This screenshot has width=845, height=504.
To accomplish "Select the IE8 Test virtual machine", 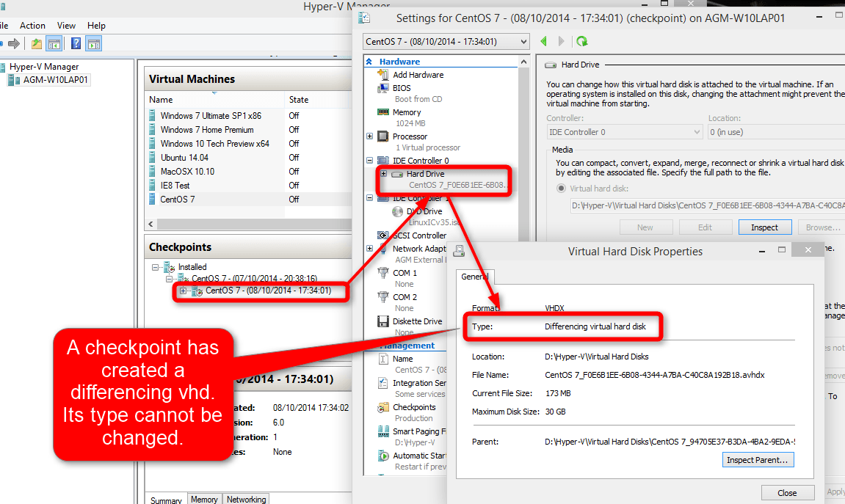I will pos(175,186).
